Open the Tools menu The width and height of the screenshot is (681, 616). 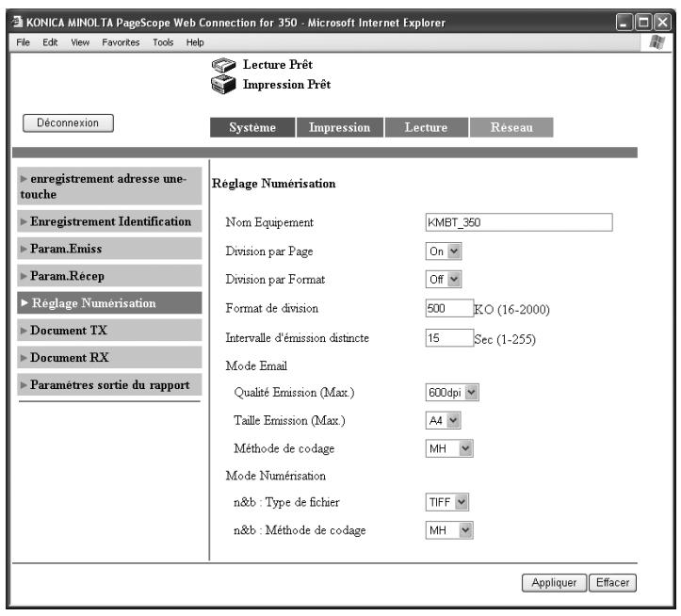click(163, 42)
